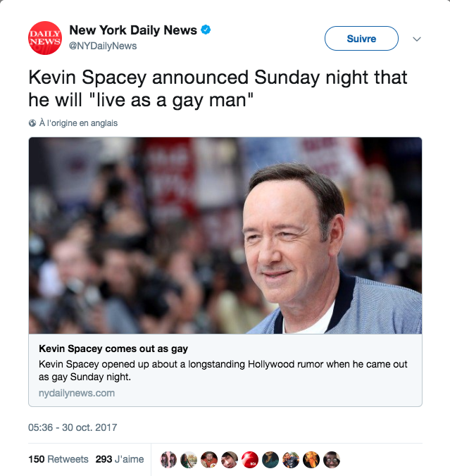The width and height of the screenshot is (450, 476).
Task: Open the nydailynews.com domain link
Action: pos(77,393)
